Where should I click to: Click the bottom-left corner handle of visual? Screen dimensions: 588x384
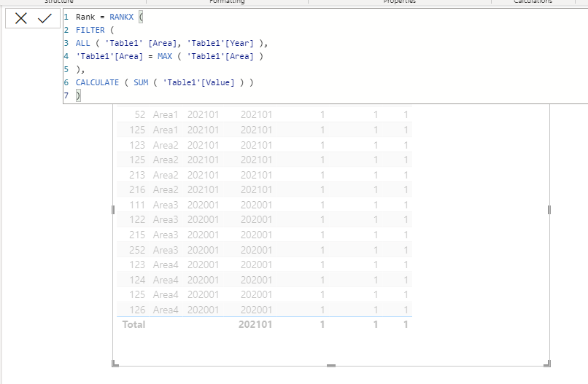[x=115, y=364]
